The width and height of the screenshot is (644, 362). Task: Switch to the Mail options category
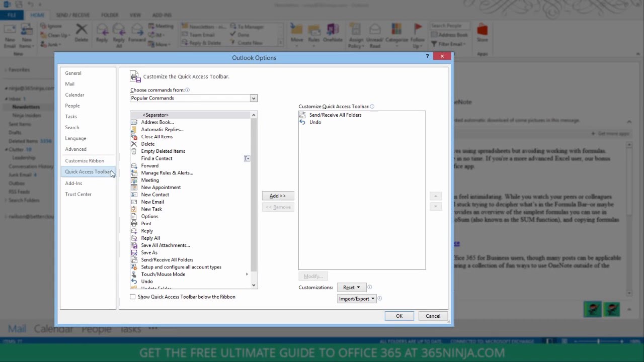tap(69, 84)
